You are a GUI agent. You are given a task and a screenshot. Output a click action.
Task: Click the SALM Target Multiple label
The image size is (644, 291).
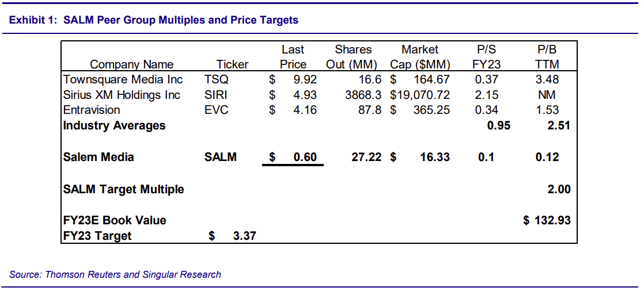123,189
